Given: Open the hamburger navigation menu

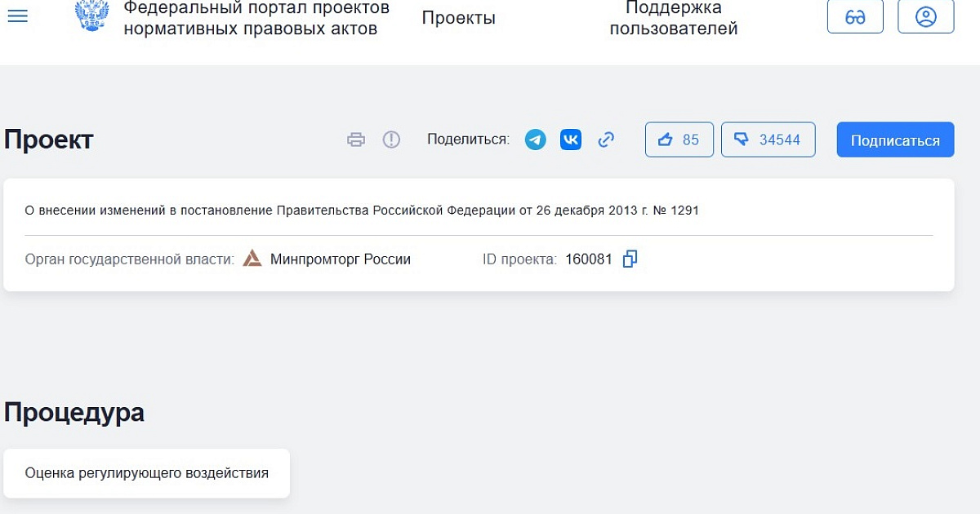Looking at the screenshot, I should tap(17, 16).
